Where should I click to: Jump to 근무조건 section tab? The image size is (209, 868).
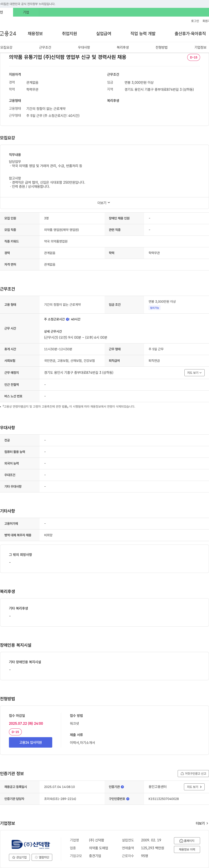45,48
